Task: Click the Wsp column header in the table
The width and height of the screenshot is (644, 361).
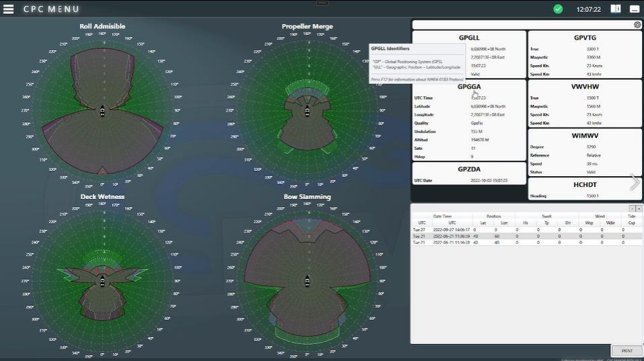Action: [x=589, y=223]
